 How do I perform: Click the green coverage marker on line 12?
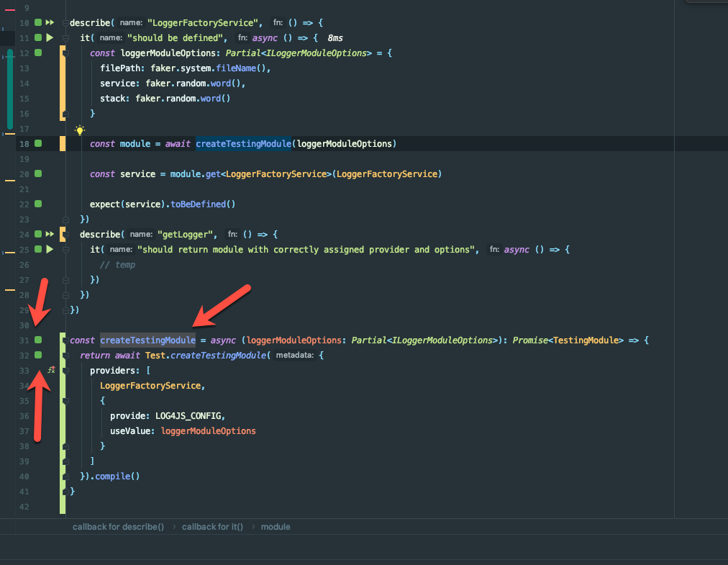coord(38,53)
